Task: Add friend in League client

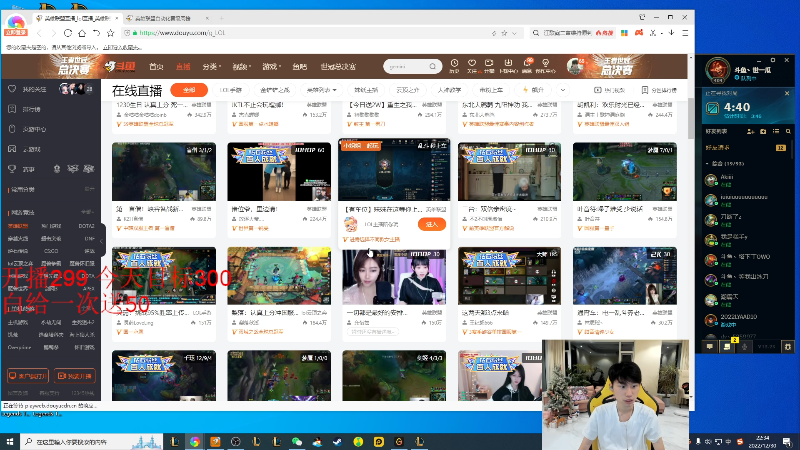Action: click(750, 132)
